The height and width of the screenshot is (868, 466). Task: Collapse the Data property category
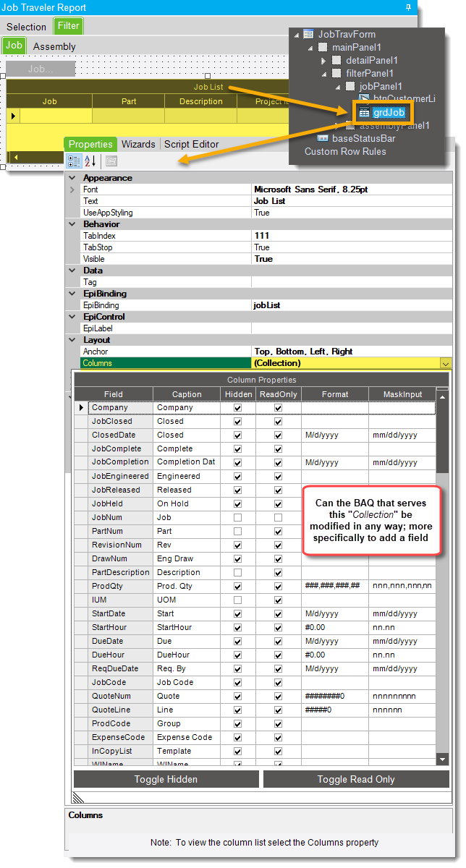click(x=72, y=271)
